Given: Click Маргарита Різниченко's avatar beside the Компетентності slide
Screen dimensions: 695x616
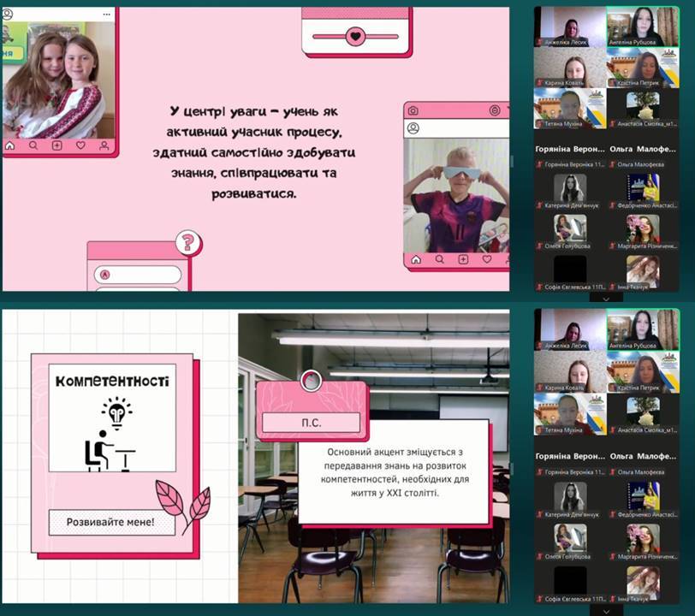Looking at the screenshot, I should 643,538.
